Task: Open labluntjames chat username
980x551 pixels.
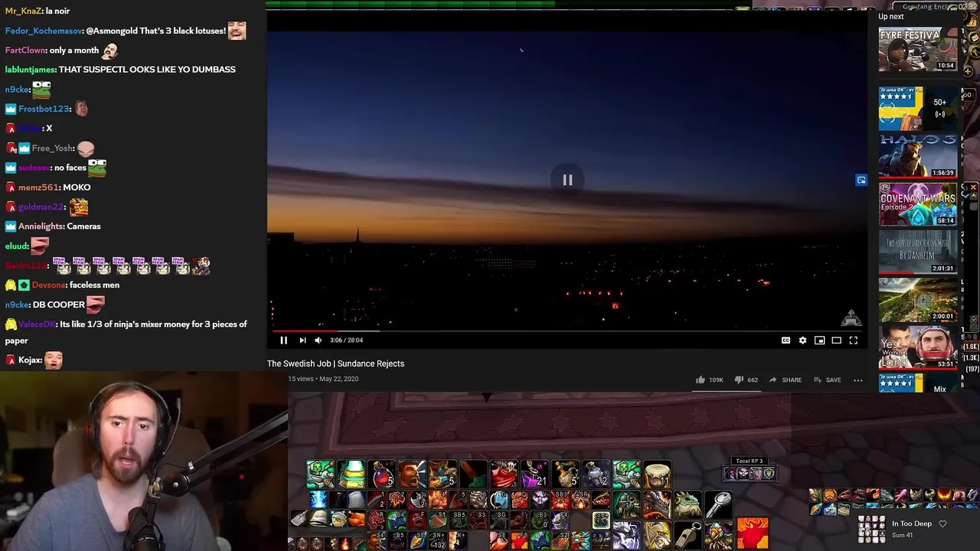Action: click(30, 70)
